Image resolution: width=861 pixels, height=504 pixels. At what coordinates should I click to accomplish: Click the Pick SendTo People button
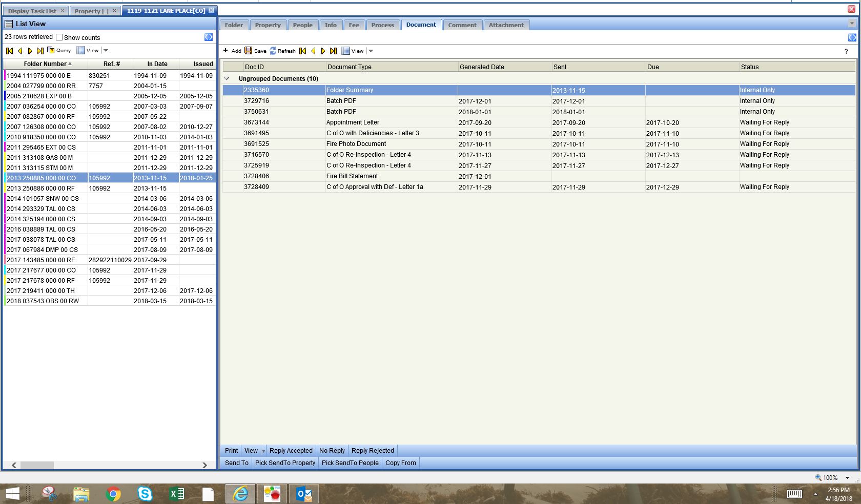tap(350, 463)
